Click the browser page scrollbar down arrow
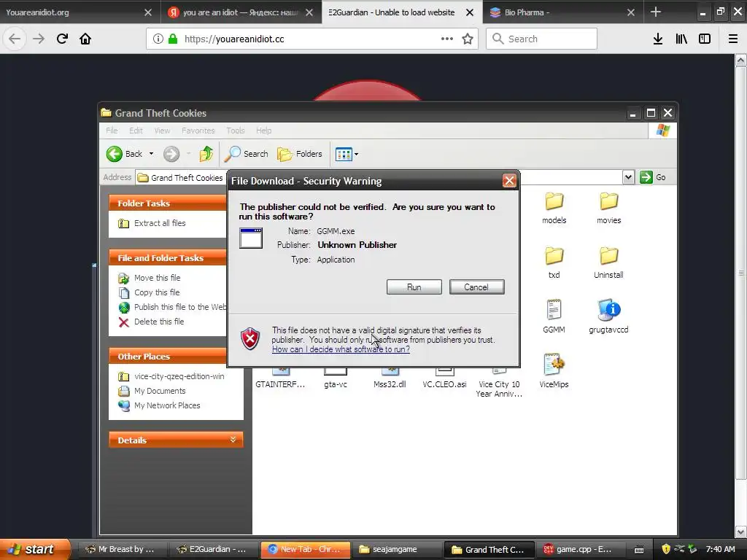Viewport: 747px width, 560px height. pos(740,532)
